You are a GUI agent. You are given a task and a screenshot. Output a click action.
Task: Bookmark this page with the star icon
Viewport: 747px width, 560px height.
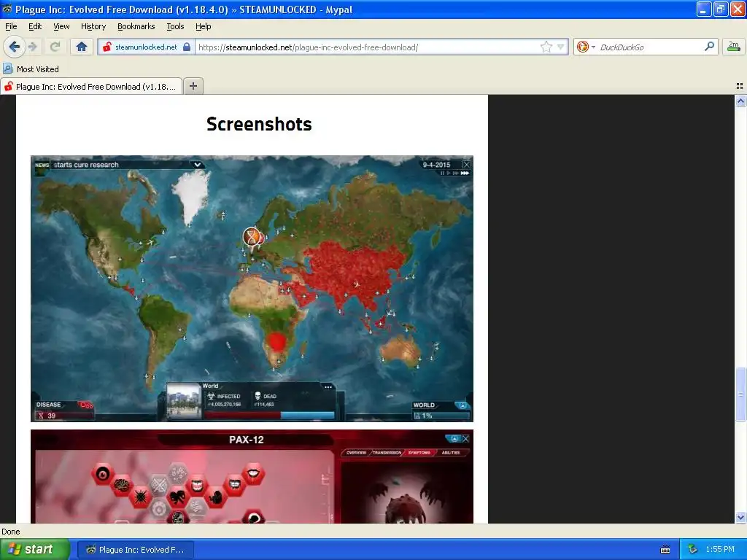point(546,47)
